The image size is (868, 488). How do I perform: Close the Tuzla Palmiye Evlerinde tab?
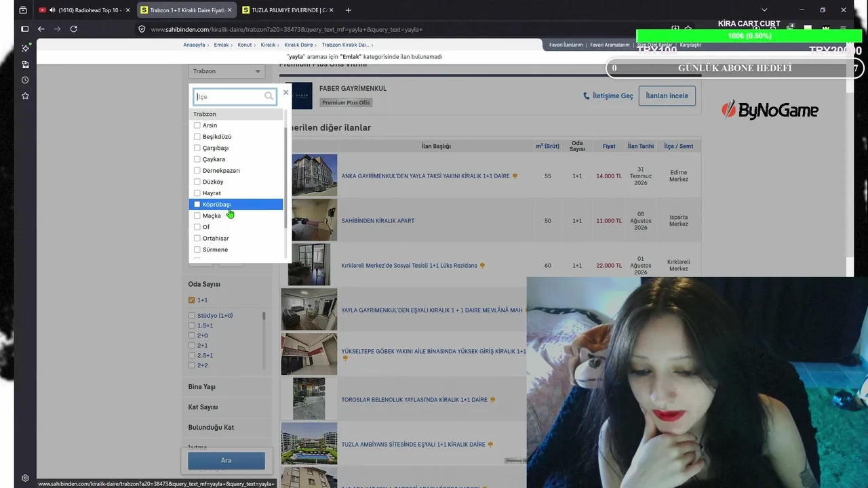332,10
